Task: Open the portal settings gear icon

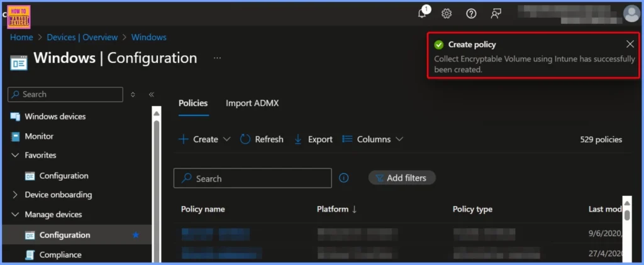Action: pyautogui.click(x=447, y=14)
